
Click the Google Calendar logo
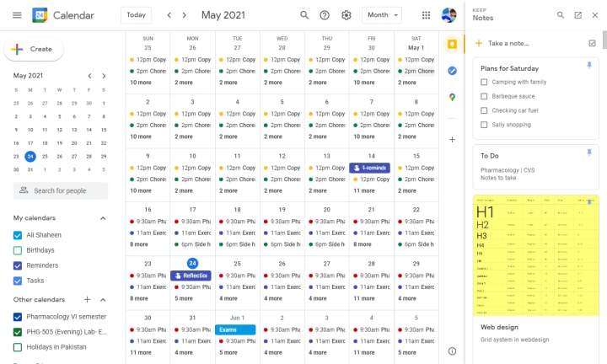tap(40, 15)
